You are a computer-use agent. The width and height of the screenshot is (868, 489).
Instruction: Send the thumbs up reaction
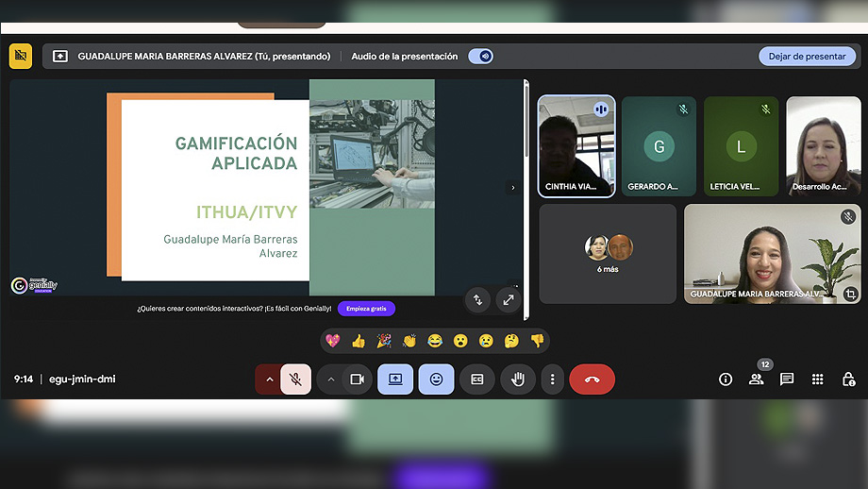359,341
